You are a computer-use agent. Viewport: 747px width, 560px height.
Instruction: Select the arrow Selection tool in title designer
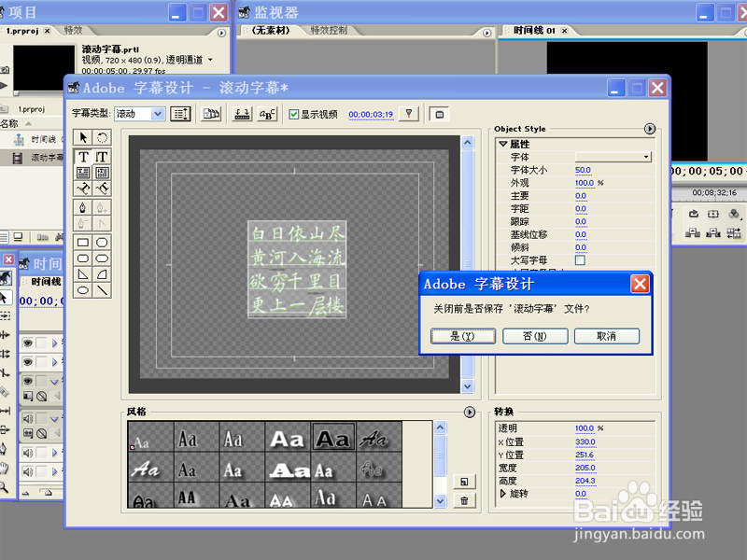pos(83,137)
